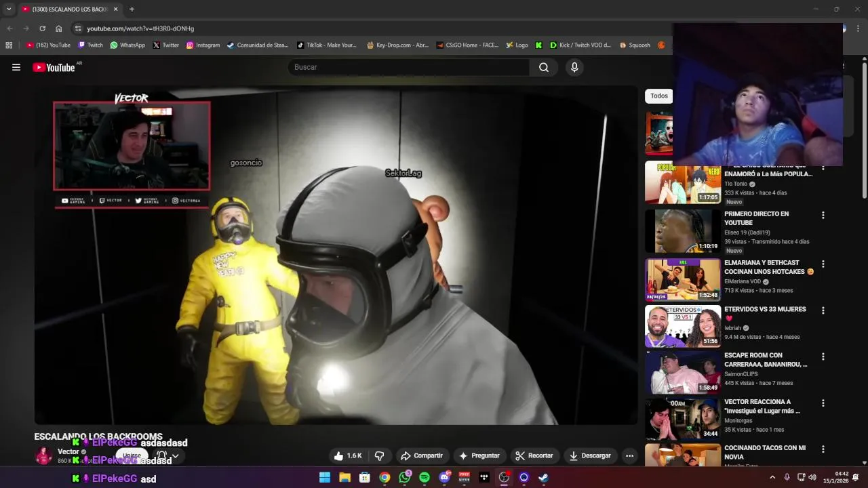Open the Tio Tonio 1:17:05 video thumbnail
Viewport: 868px width, 488px height.
(682, 182)
